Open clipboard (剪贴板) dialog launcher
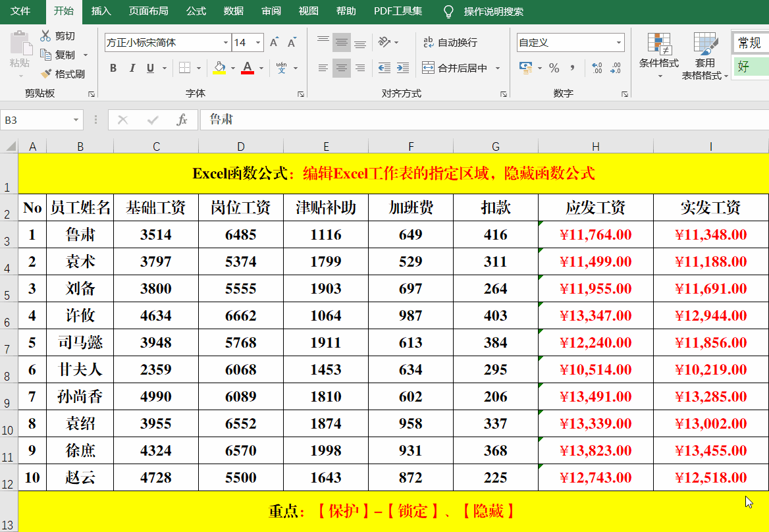 click(92, 94)
